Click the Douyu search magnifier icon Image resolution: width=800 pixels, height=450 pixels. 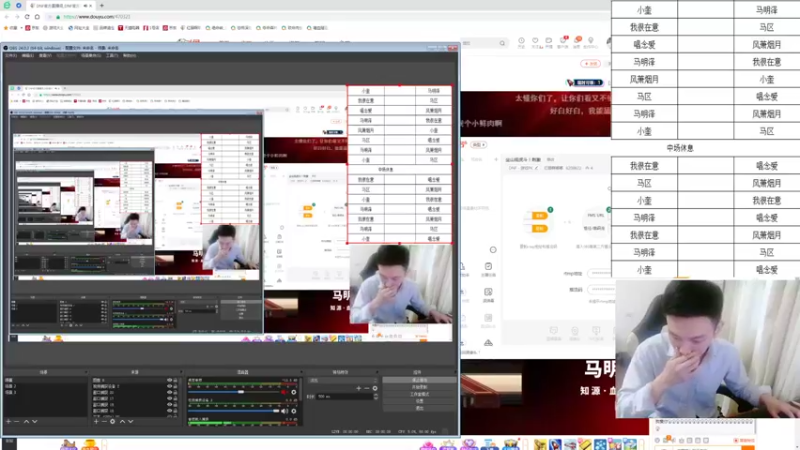502,43
